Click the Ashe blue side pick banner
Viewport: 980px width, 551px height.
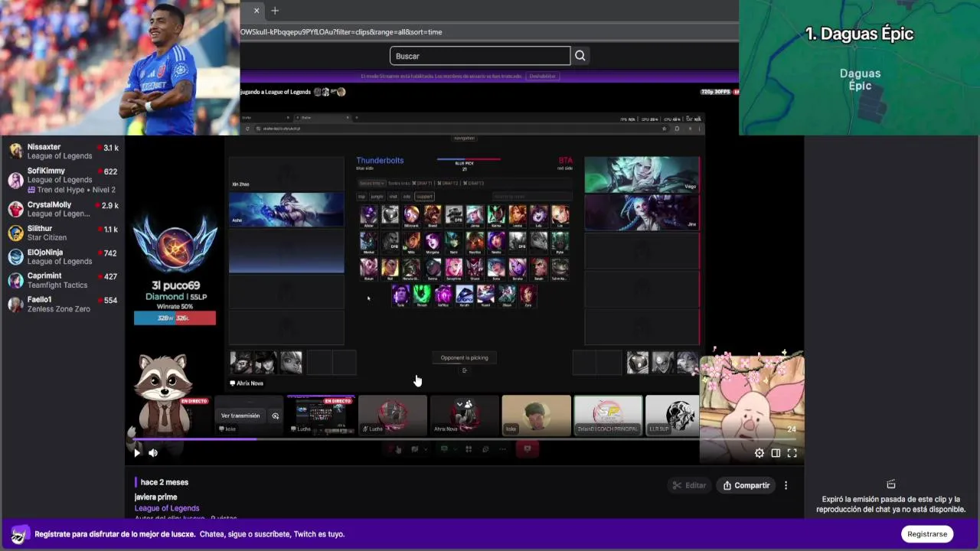point(286,210)
